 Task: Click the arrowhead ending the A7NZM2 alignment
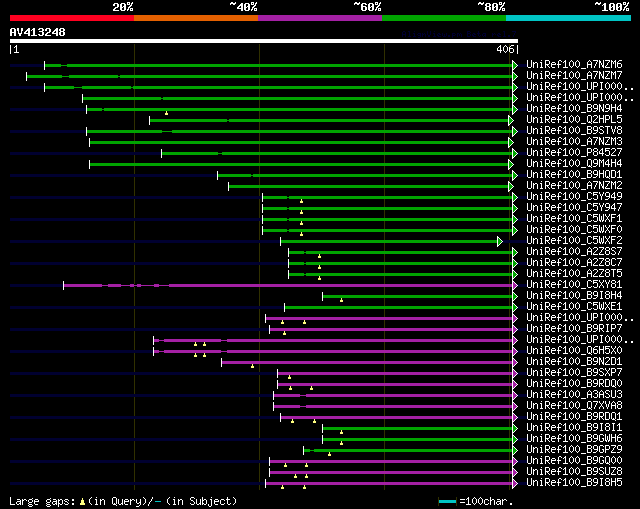pos(511,187)
